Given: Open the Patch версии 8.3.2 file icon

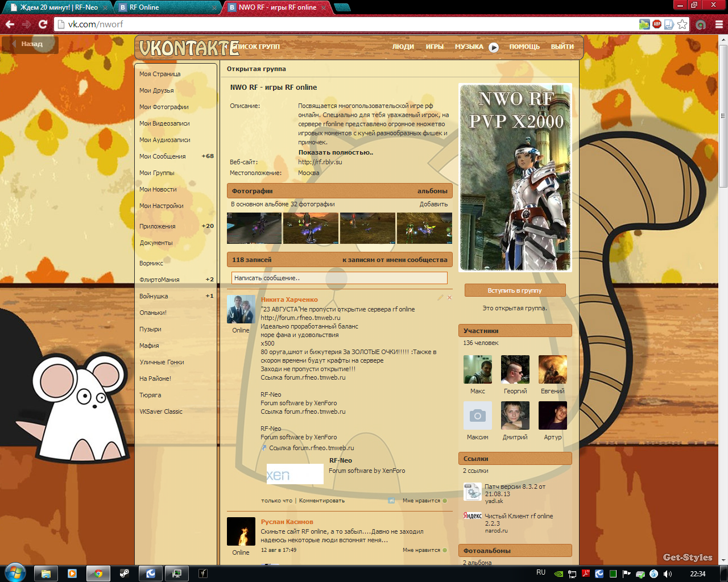Looking at the screenshot, I should pyautogui.click(x=472, y=491).
